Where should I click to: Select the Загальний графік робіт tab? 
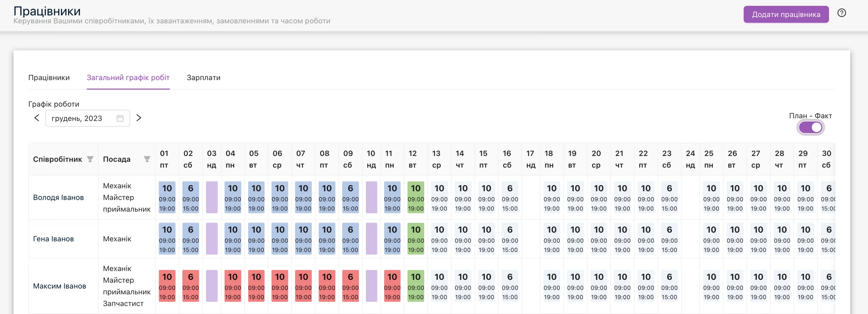point(128,78)
